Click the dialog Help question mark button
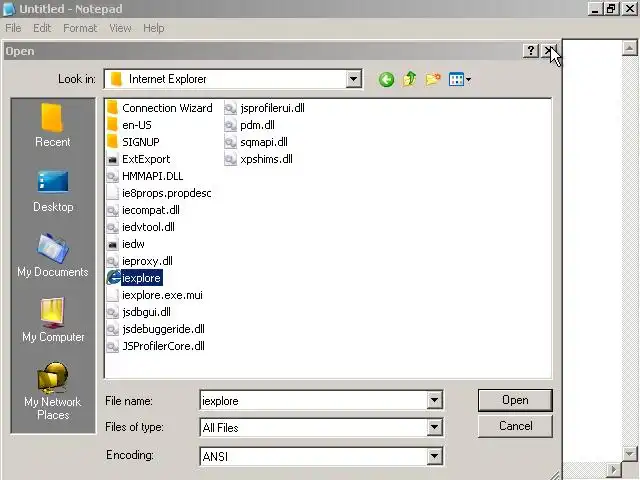Screen dimensions: 640x480 tap(531, 51)
